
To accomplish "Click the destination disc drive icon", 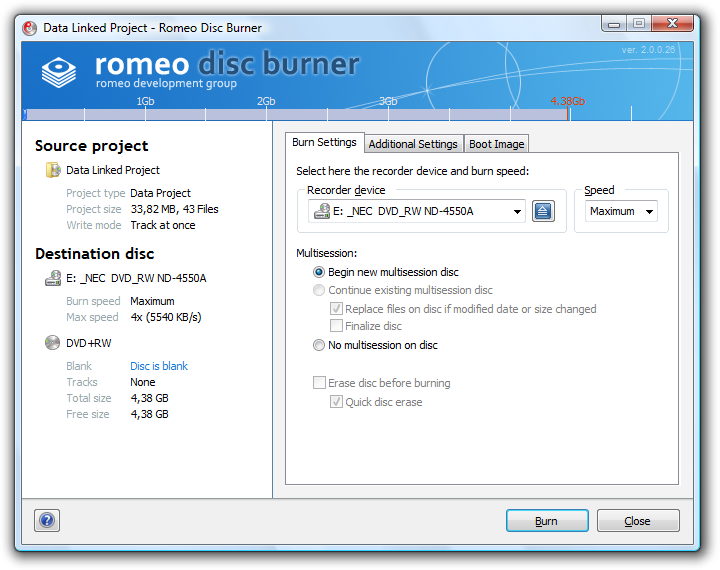I will (53, 278).
